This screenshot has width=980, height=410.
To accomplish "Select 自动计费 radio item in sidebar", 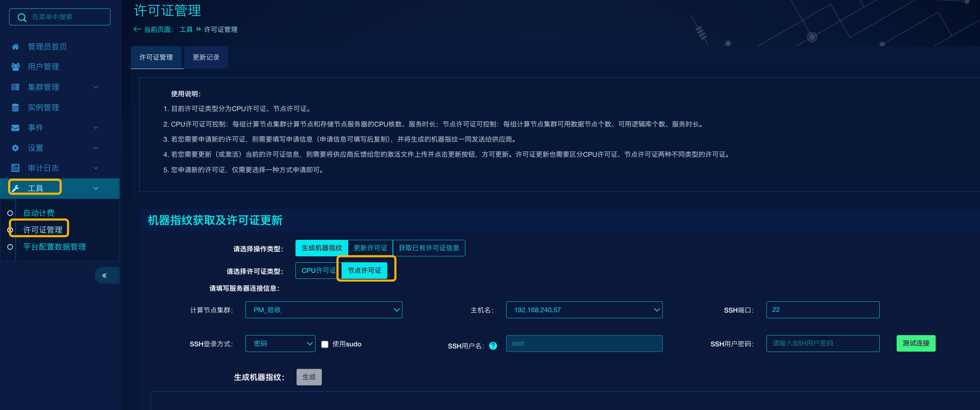I will click(10, 213).
